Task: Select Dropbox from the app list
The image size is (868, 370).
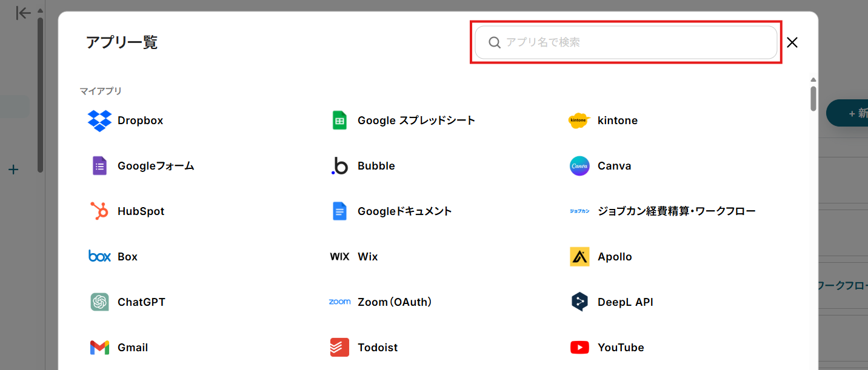Action: point(141,121)
